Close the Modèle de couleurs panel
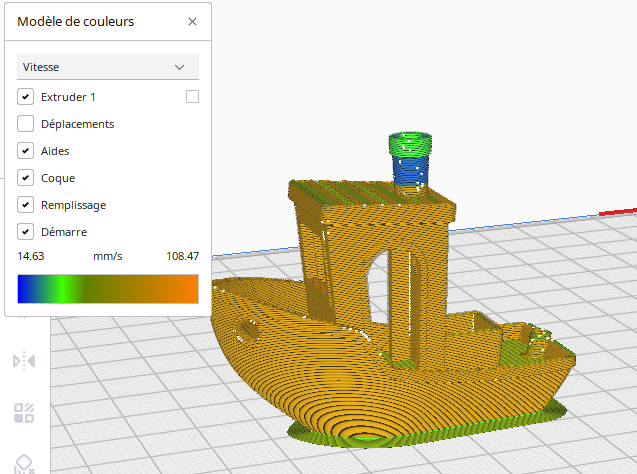 (x=192, y=22)
